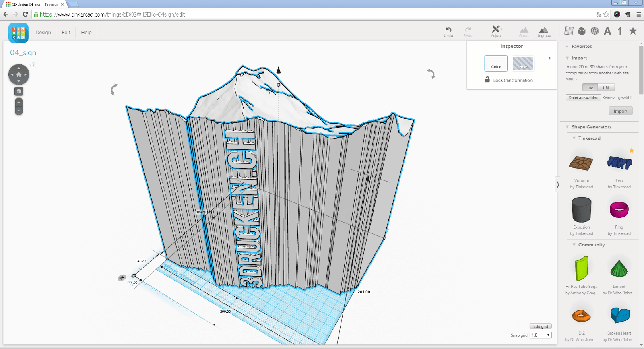Set the shape to Hole
The height and width of the screenshot is (349, 644).
[523, 63]
